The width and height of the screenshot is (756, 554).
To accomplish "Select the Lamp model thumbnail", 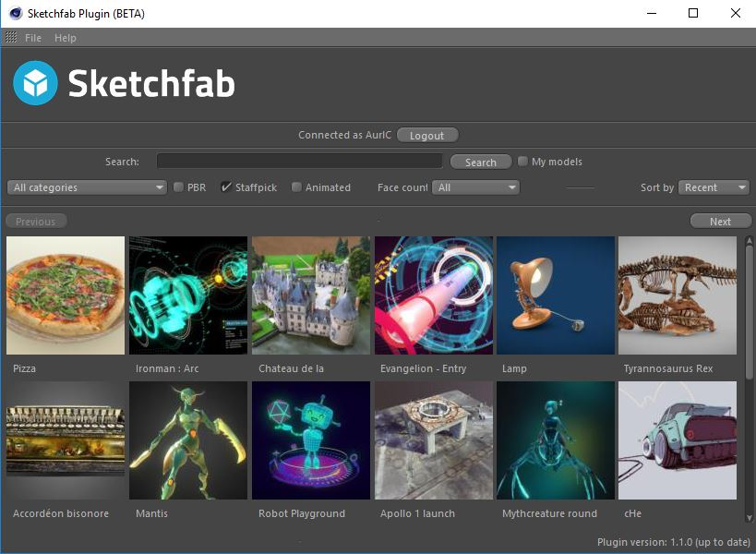I will [556, 295].
